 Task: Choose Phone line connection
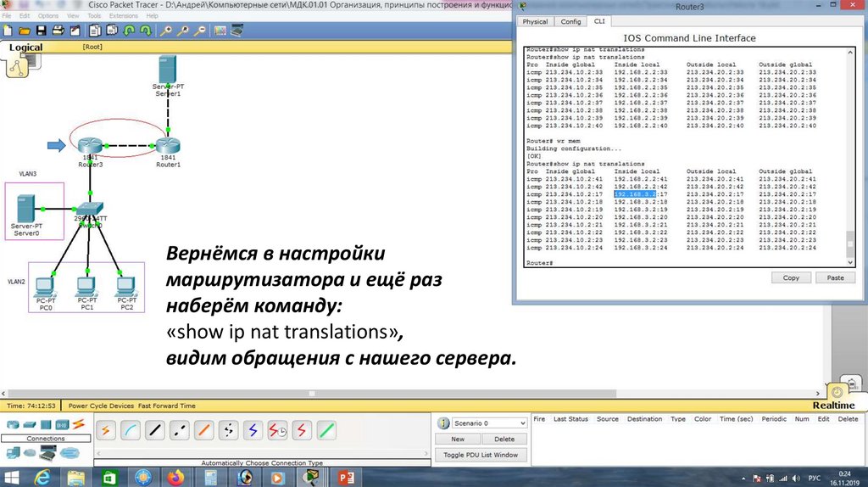228,430
